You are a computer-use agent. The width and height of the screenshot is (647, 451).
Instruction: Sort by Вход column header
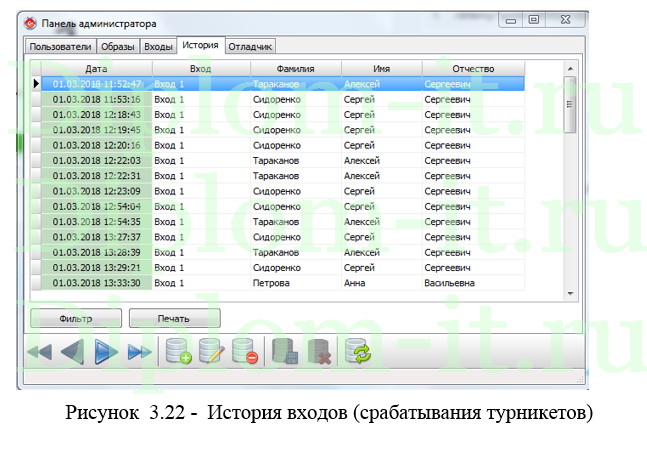pyautogui.click(x=201, y=69)
